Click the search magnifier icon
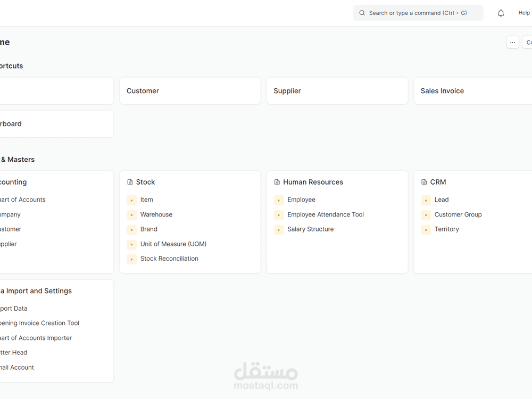This screenshot has height=399, width=532. tap(362, 13)
